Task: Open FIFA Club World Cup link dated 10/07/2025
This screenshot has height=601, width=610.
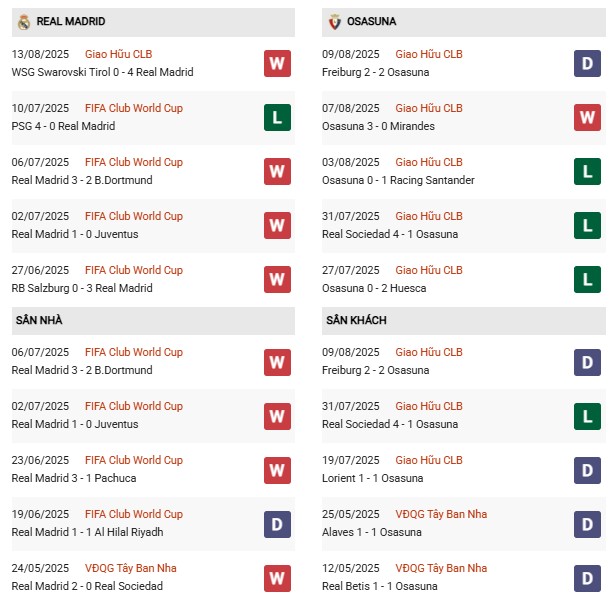Action: tap(134, 108)
